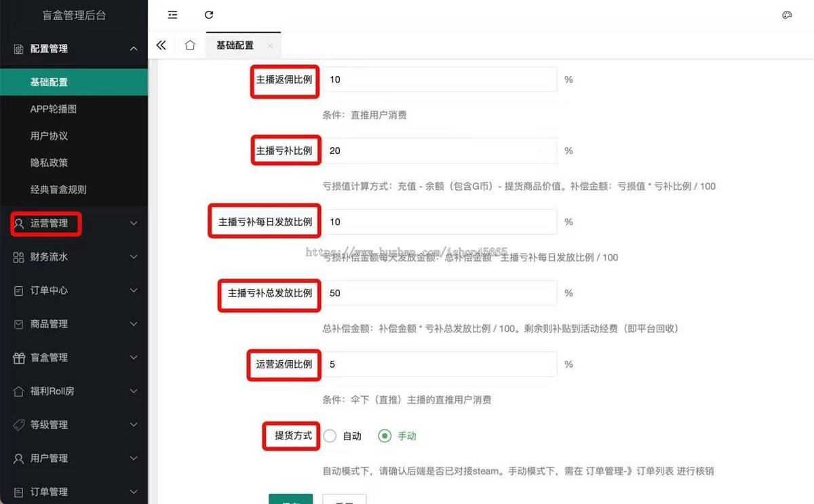
Task: Expand the 等级管理 chevron
Action: (x=134, y=425)
